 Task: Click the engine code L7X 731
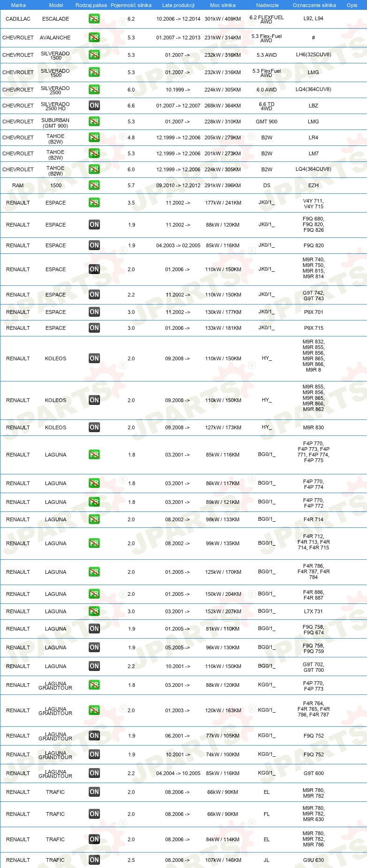click(313, 611)
